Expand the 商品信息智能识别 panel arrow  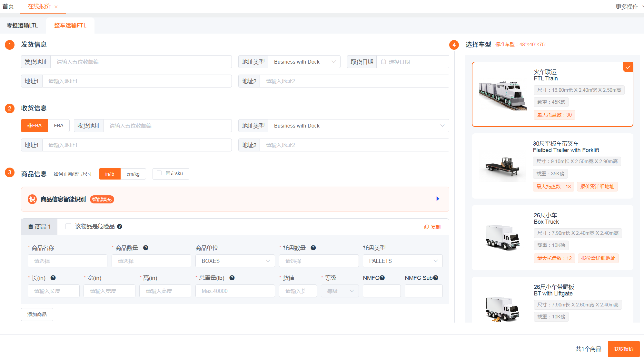click(438, 199)
